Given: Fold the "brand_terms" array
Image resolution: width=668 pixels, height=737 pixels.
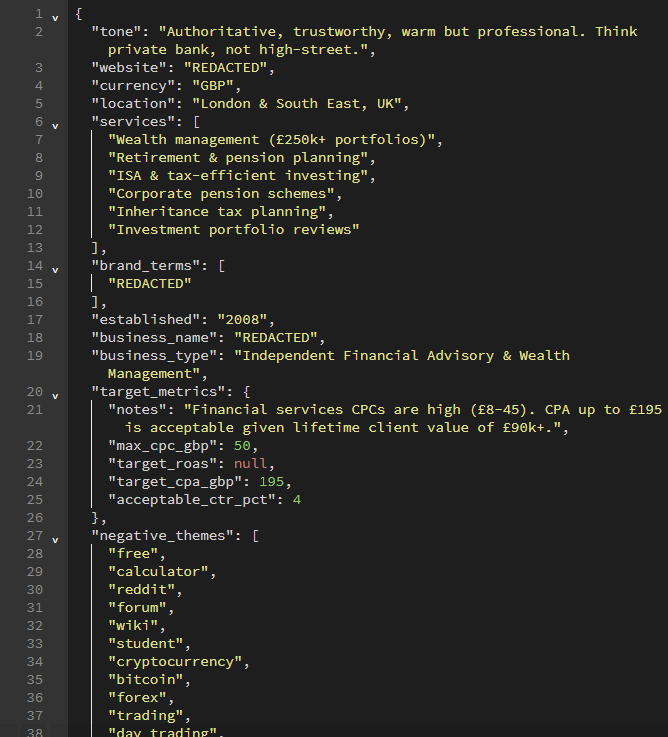Looking at the screenshot, I should click(x=55, y=266).
